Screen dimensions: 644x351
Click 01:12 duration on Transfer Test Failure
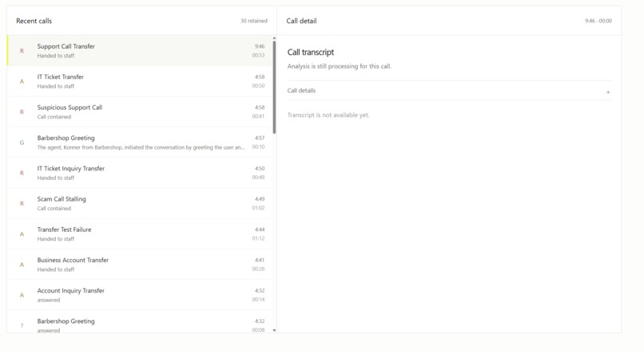[258, 238]
